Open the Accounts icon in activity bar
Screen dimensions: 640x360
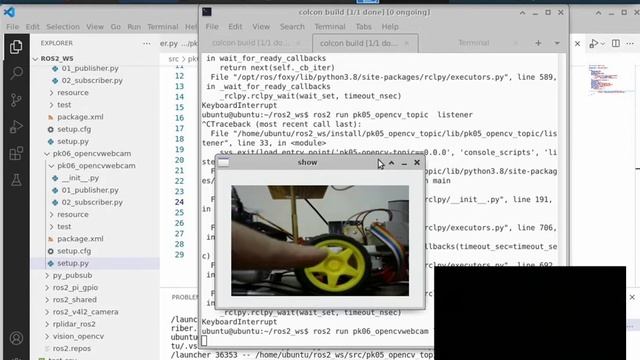pyautogui.click(x=16, y=338)
